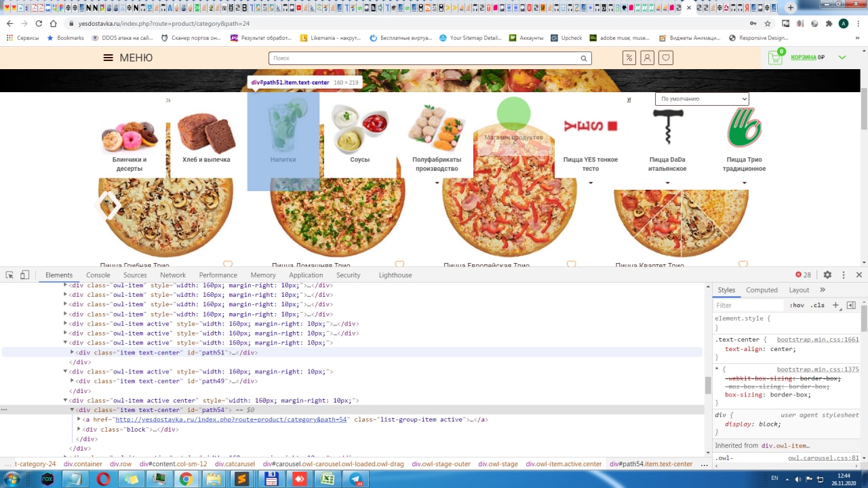Expand the list-group-item anchor node

click(x=79, y=420)
